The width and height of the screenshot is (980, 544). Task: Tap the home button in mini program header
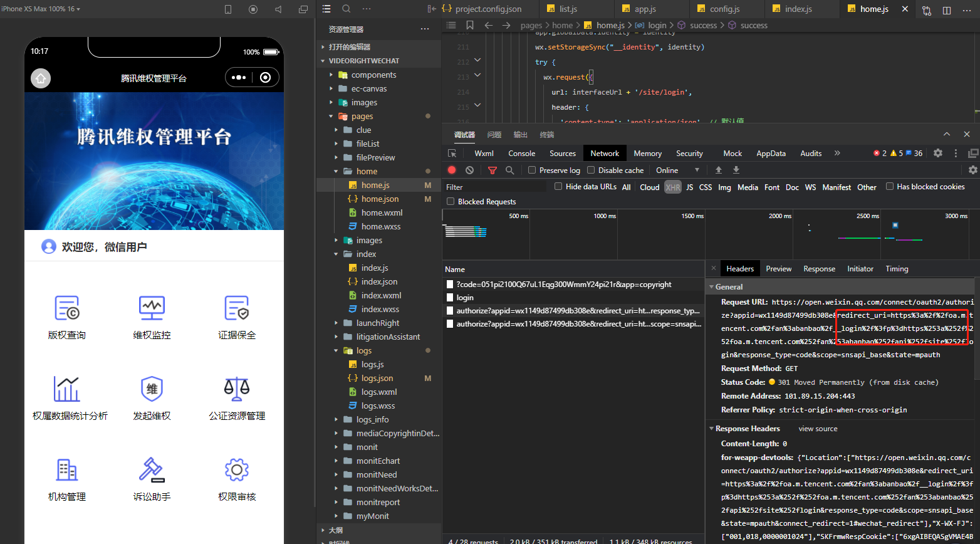coord(41,78)
